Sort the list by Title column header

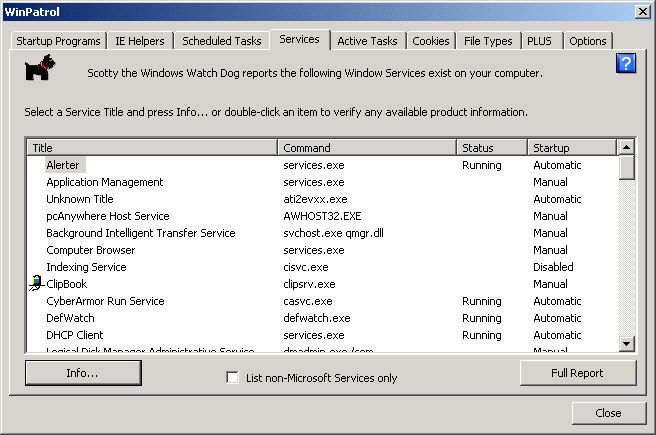coord(152,148)
